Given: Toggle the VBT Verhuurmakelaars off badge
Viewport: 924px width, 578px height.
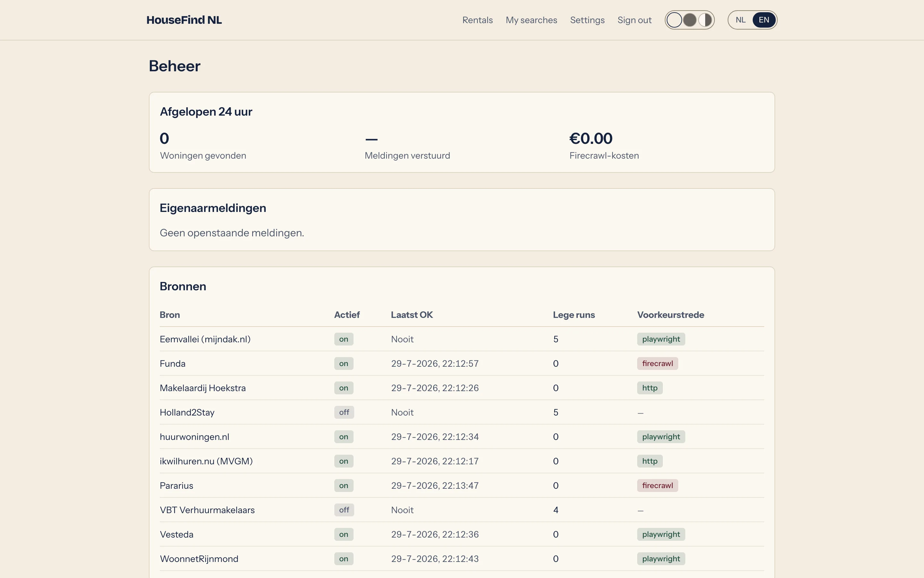Looking at the screenshot, I should coord(344,510).
